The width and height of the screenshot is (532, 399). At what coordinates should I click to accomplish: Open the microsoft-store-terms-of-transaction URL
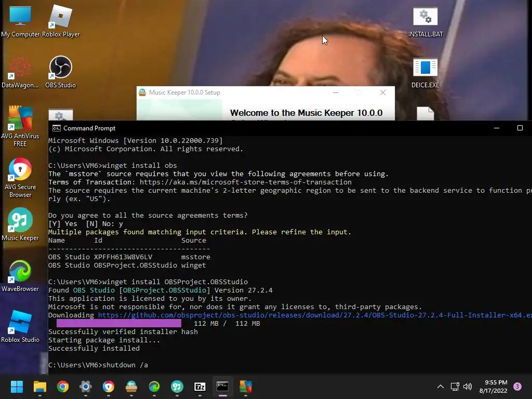(246, 182)
